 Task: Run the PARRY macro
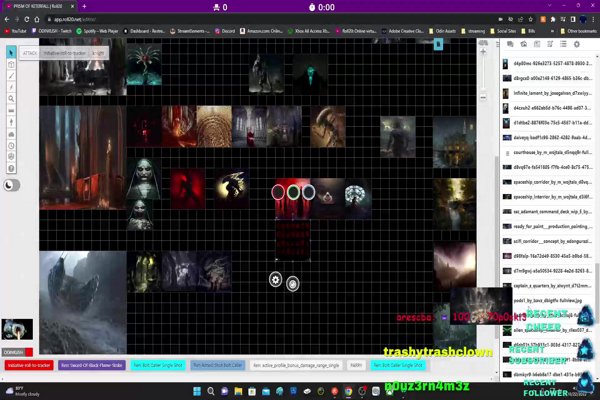point(356,366)
